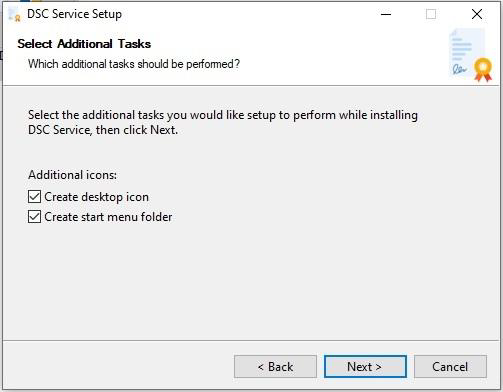Minimize the DSC Service Setup window
This screenshot has width=503, height=392.
point(386,14)
